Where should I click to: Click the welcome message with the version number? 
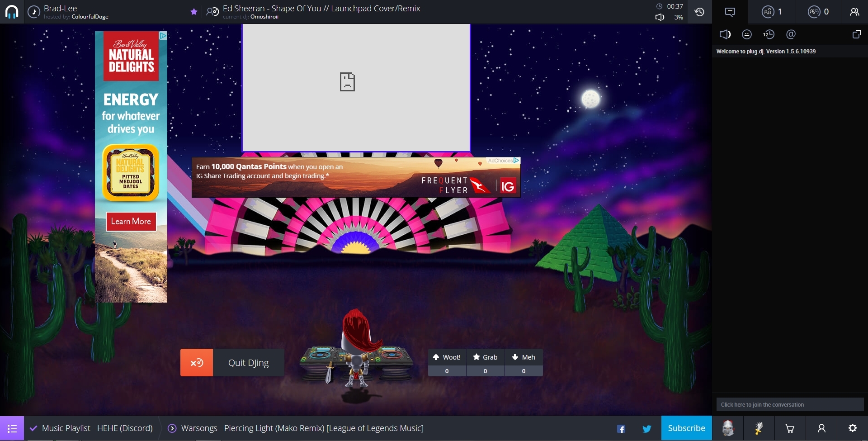click(x=766, y=52)
